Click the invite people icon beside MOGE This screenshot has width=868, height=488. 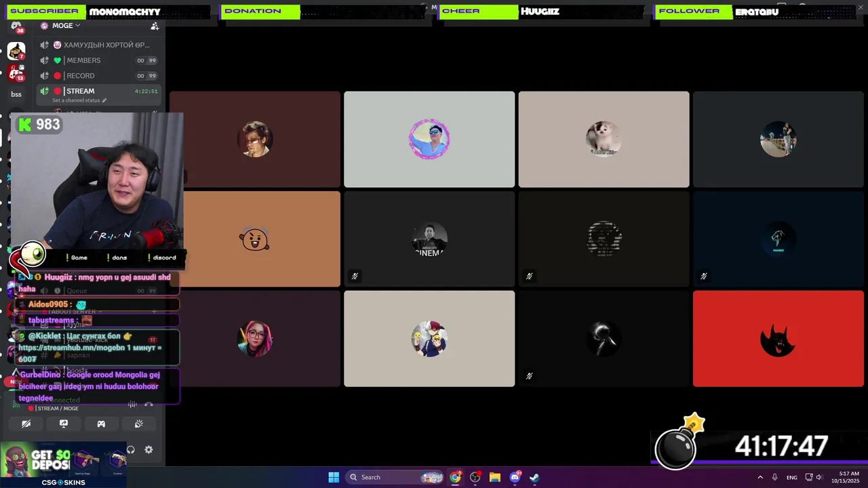[155, 26]
